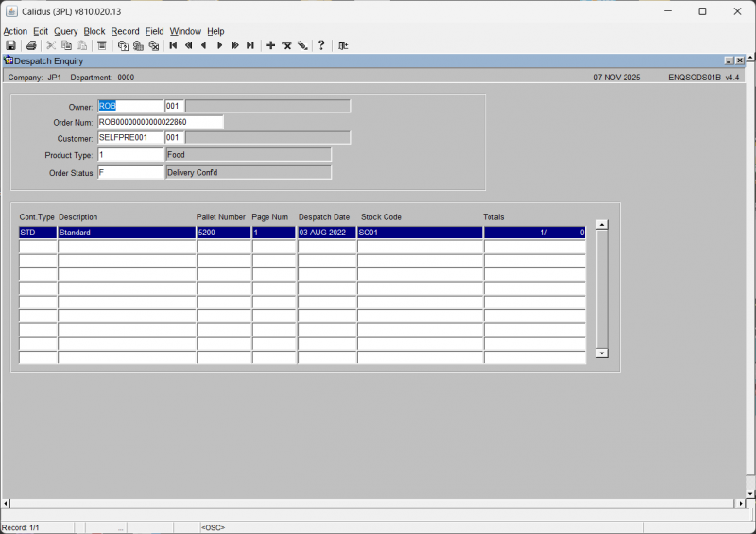Click the Owner input field containing ROB
The height and width of the screenshot is (534, 756).
pyautogui.click(x=130, y=107)
